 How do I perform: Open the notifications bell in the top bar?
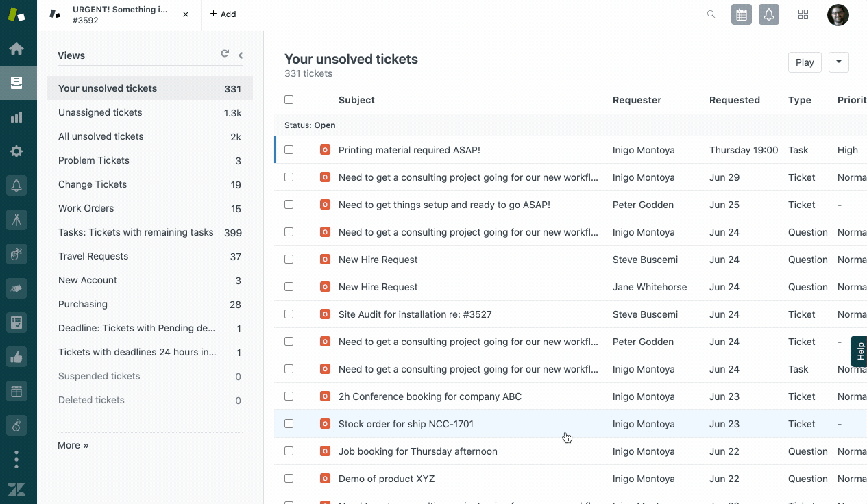coord(768,14)
